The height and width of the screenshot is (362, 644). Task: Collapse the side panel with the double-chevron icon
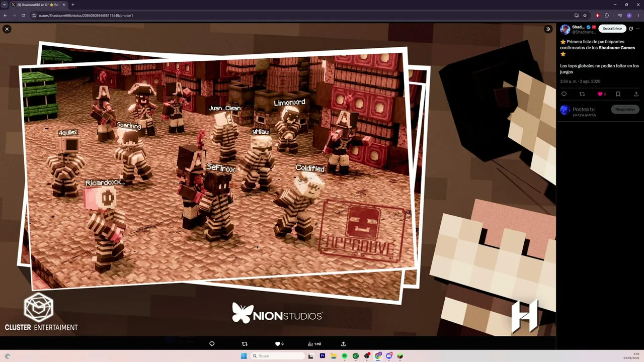click(x=548, y=29)
